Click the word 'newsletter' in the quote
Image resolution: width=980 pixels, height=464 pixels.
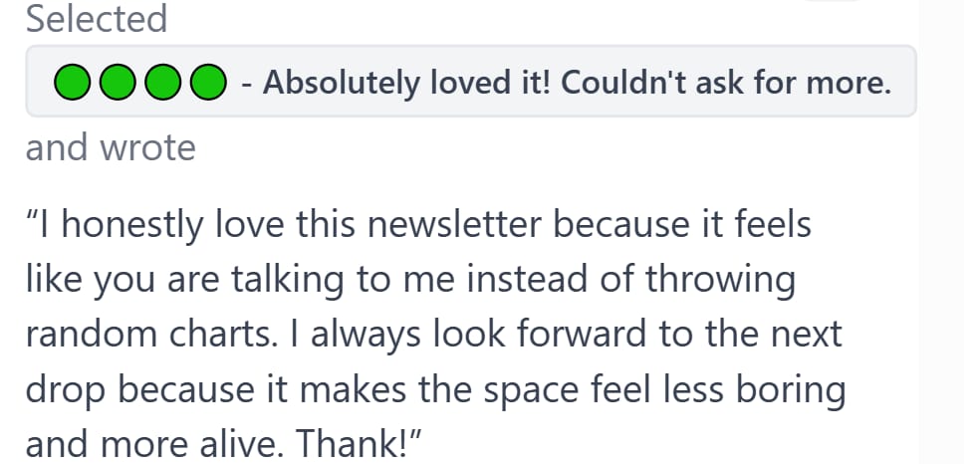coord(454,224)
